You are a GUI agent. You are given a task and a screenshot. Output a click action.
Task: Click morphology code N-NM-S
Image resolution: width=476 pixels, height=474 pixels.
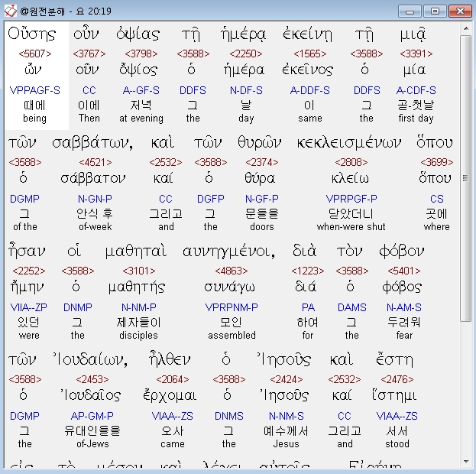click(287, 416)
